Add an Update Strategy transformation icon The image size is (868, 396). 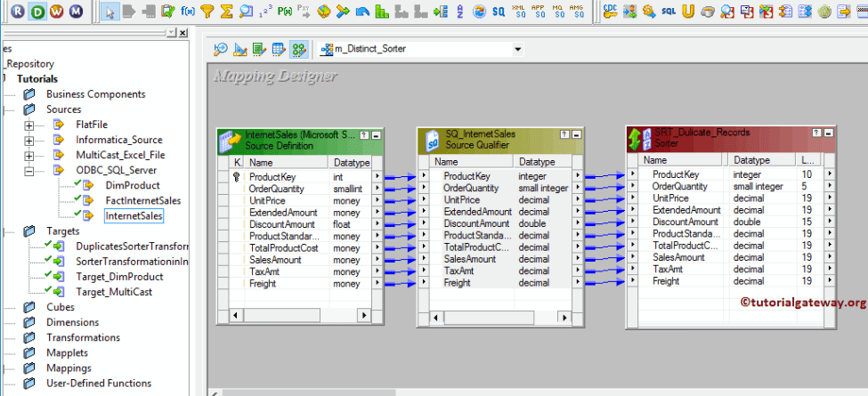(x=362, y=11)
